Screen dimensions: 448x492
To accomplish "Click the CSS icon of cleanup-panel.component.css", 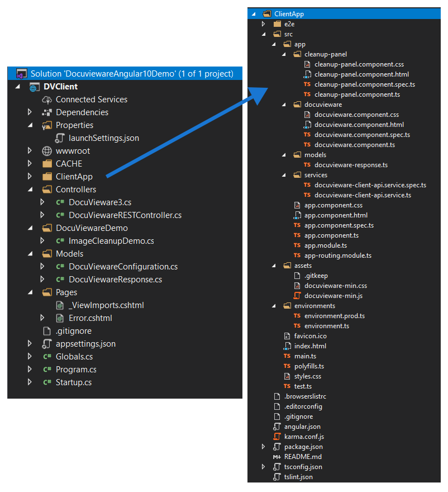I will point(307,64).
